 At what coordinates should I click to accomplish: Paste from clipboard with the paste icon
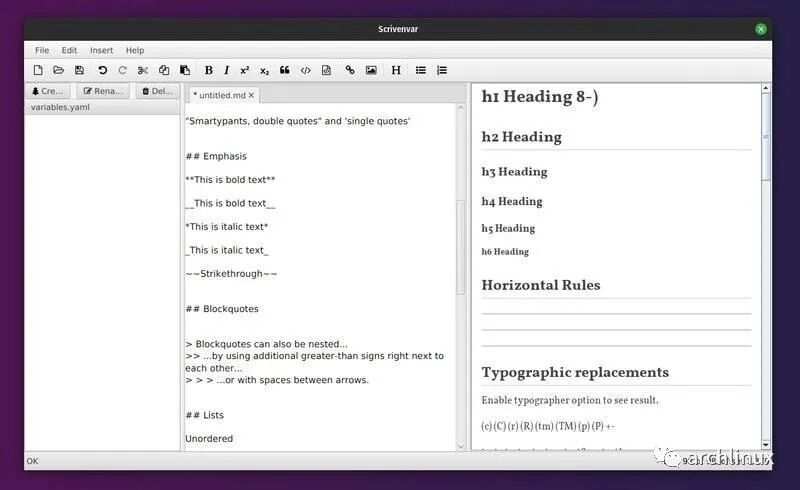[185, 70]
